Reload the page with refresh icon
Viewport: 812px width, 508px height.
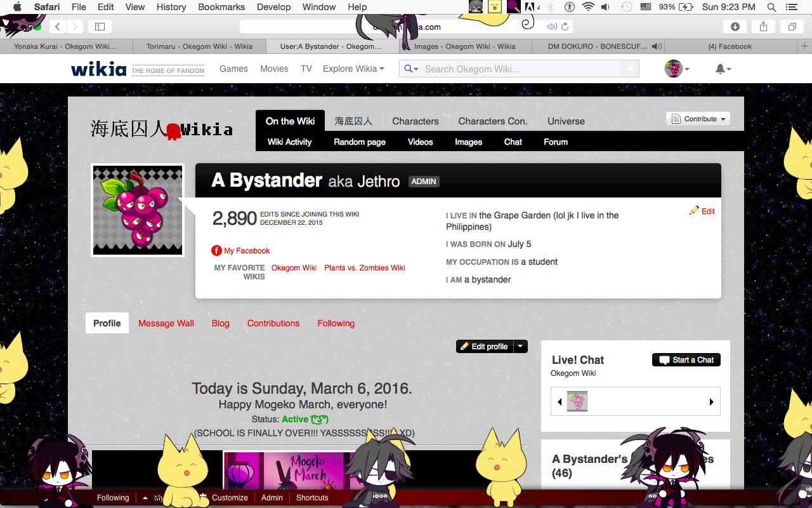click(x=565, y=27)
